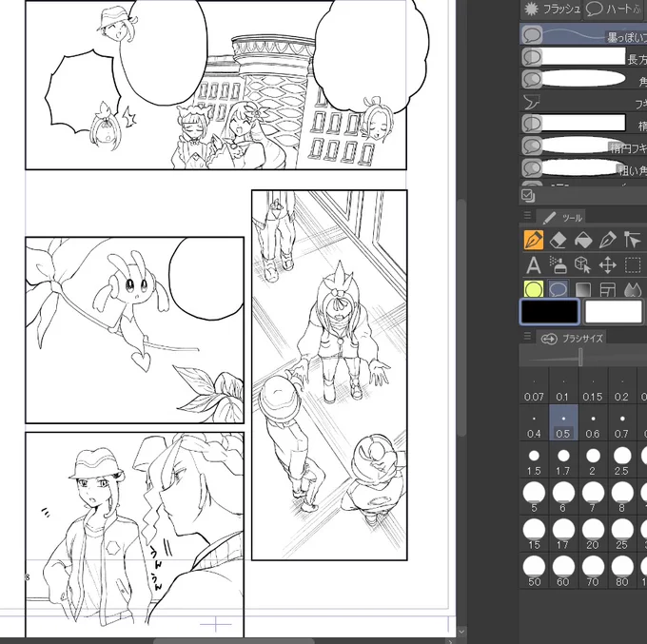Select the Balloon speech bubble tool

point(559,289)
